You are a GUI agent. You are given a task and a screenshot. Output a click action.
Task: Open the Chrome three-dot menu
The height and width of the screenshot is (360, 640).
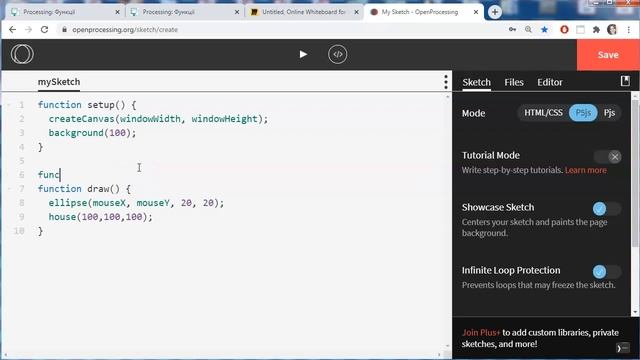point(629,29)
